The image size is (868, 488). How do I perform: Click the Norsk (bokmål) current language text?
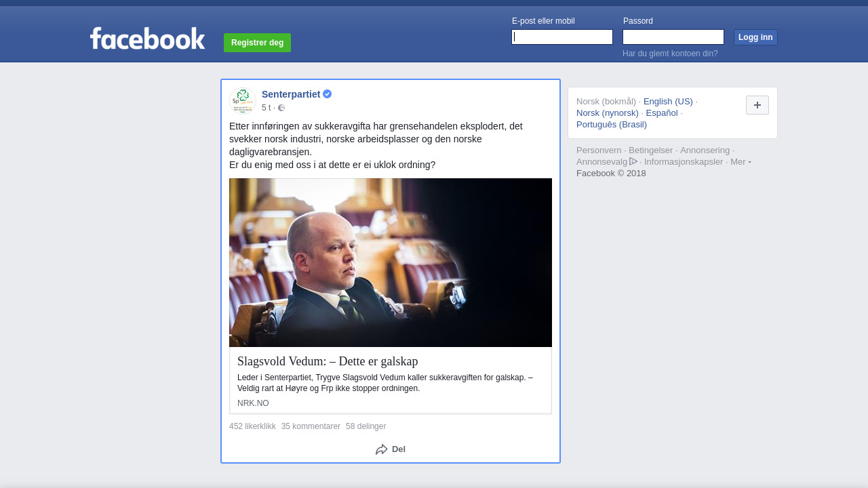point(606,102)
